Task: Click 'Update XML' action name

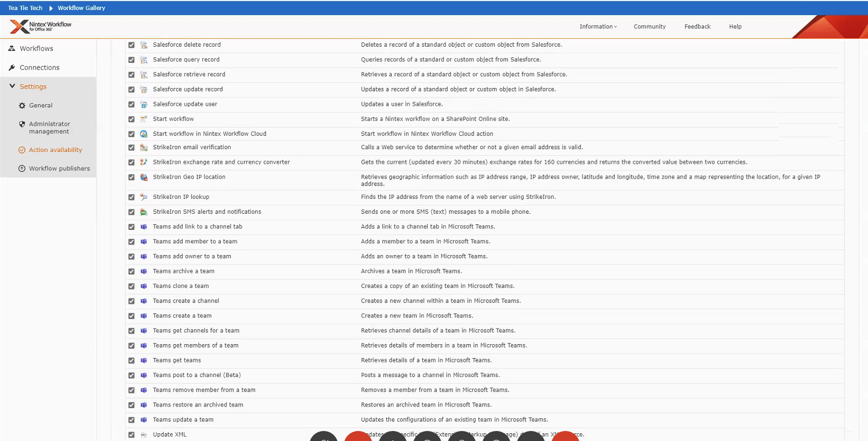Action: (x=170, y=434)
